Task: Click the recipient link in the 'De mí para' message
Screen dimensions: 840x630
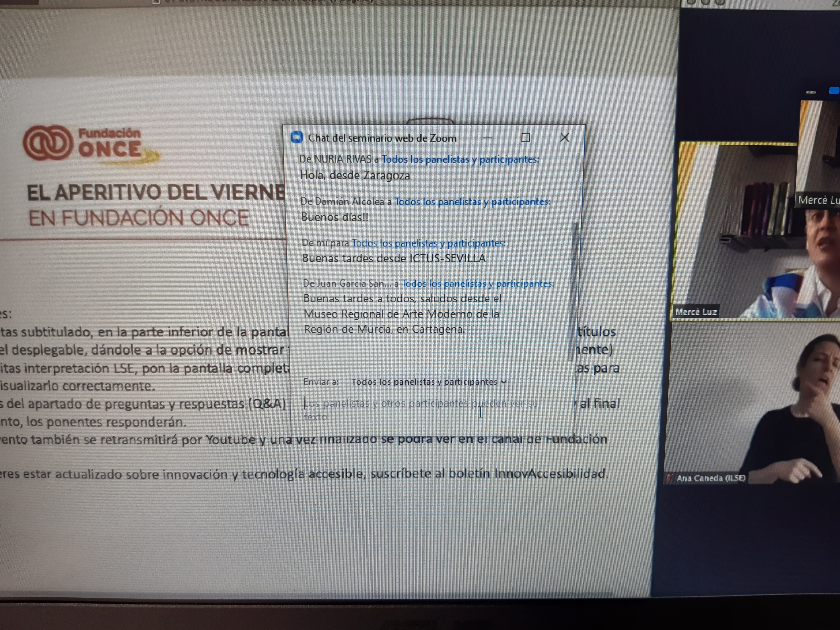Action: [x=428, y=243]
